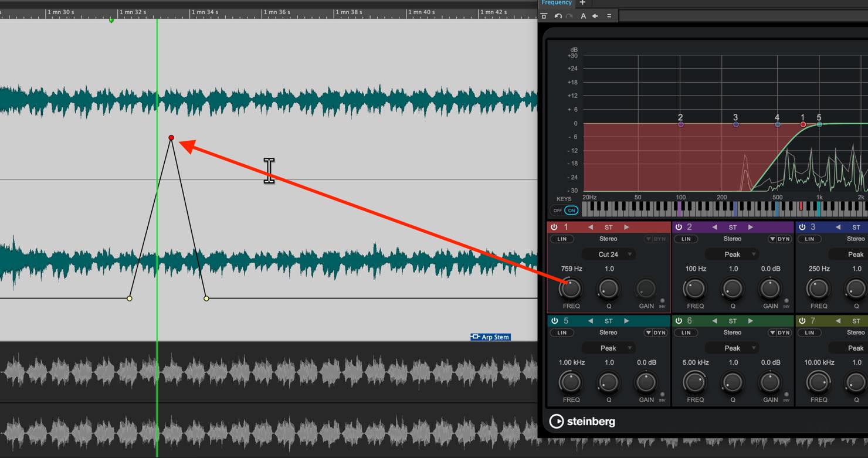Toggle INV gain invert on band 5
868x458 pixels.
pyautogui.click(x=662, y=395)
